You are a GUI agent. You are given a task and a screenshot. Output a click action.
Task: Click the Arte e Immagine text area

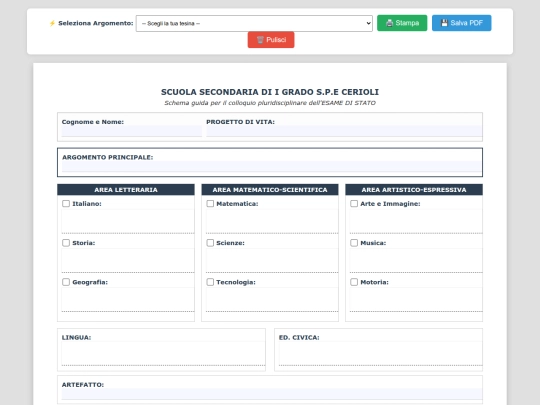click(416, 221)
